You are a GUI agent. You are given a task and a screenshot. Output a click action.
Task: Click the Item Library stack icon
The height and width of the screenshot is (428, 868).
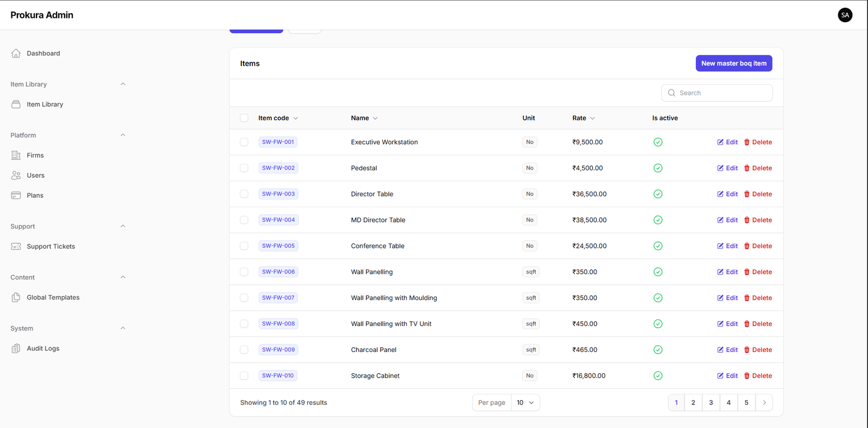[x=16, y=104]
